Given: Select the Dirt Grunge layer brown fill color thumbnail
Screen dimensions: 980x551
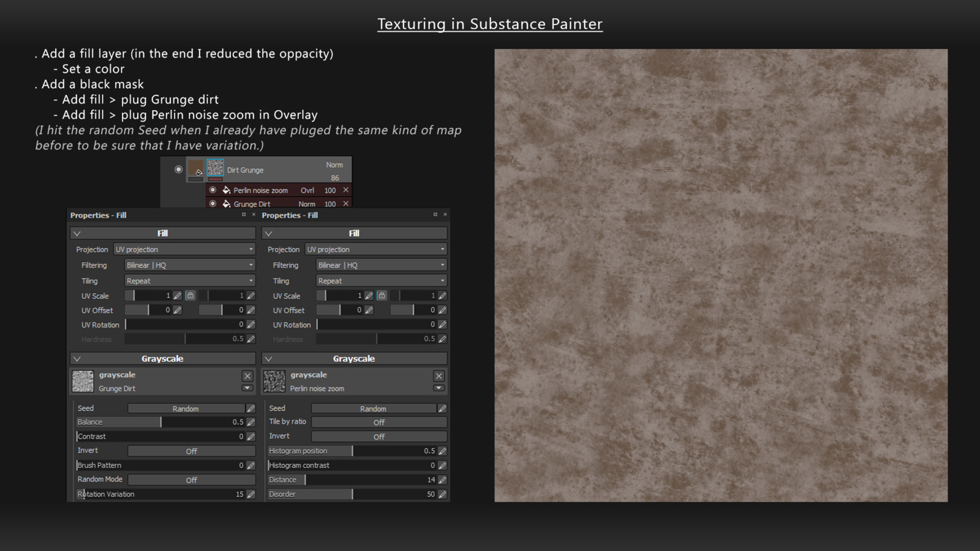Looking at the screenshot, I should (x=196, y=168).
